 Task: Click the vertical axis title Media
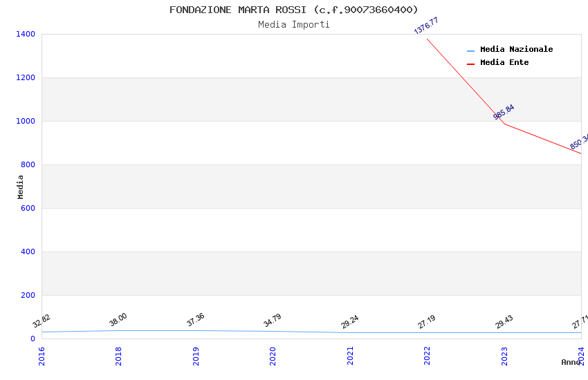[x=20, y=187]
